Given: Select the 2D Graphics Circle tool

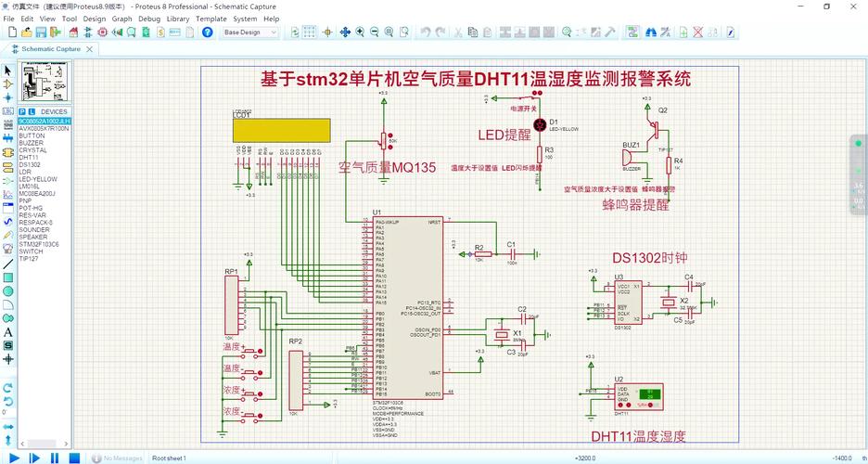Looking at the screenshot, I should pyautogui.click(x=7, y=291).
